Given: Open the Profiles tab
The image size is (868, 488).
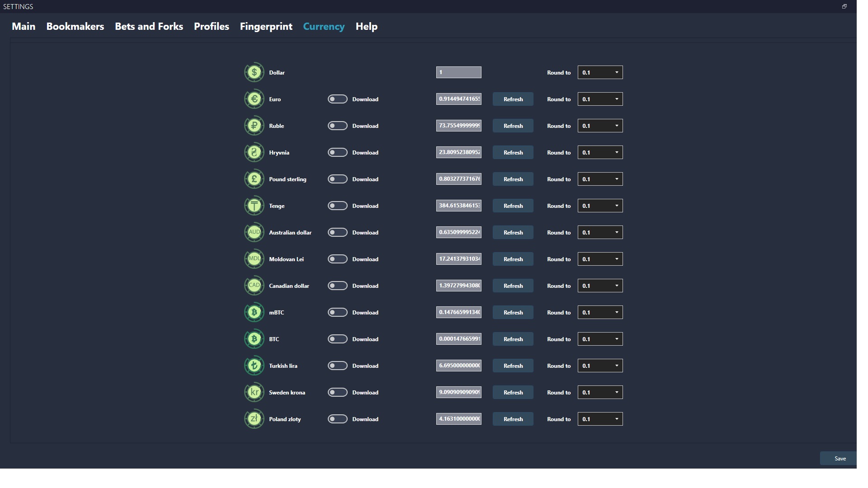Looking at the screenshot, I should pos(212,26).
